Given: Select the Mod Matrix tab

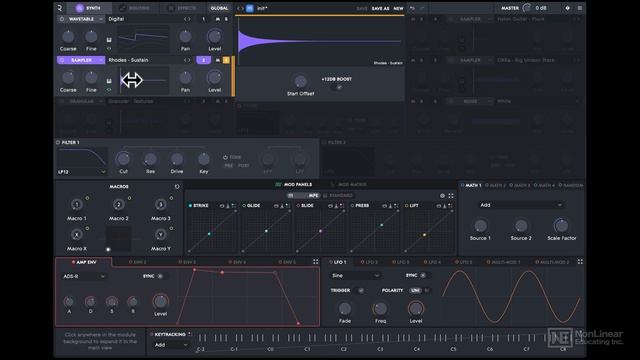Looking at the screenshot, I should [348, 184].
